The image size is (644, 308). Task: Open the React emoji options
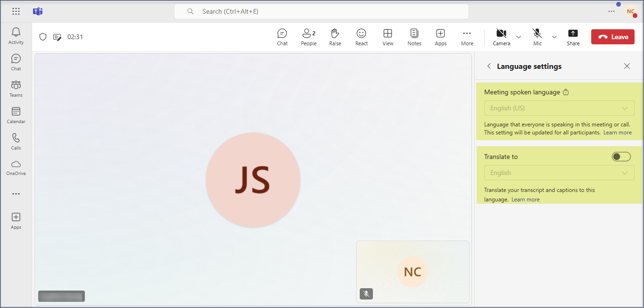click(361, 37)
